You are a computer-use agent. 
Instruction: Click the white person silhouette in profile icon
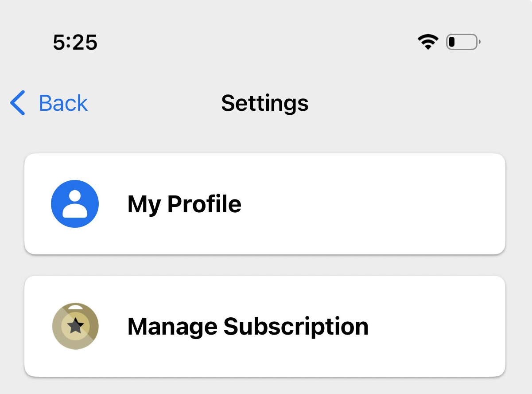pos(75,205)
